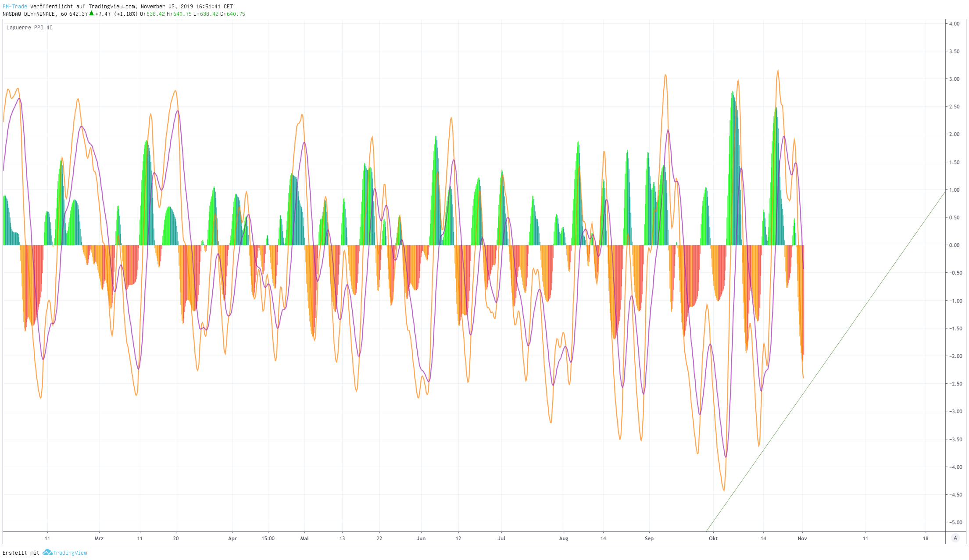The image size is (969, 560).
Task: Click the 1.50 price axis label
Action: 954,162
